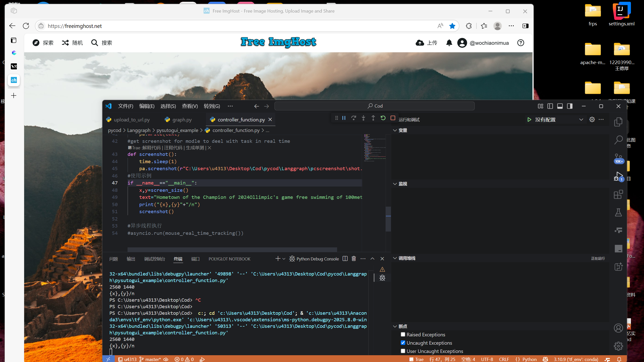Open VS Code Accounts icon
The width and height of the screenshot is (644, 362).
(x=618, y=328)
